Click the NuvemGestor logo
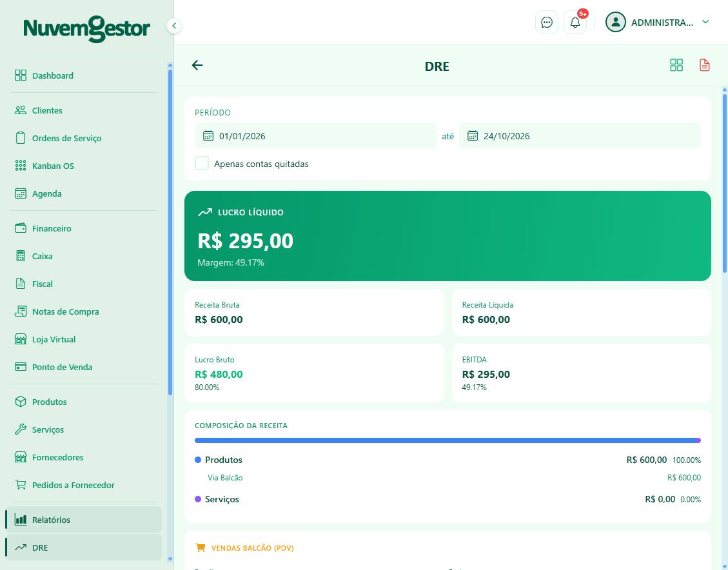Screen dimensions: 728x570 pos(87,29)
